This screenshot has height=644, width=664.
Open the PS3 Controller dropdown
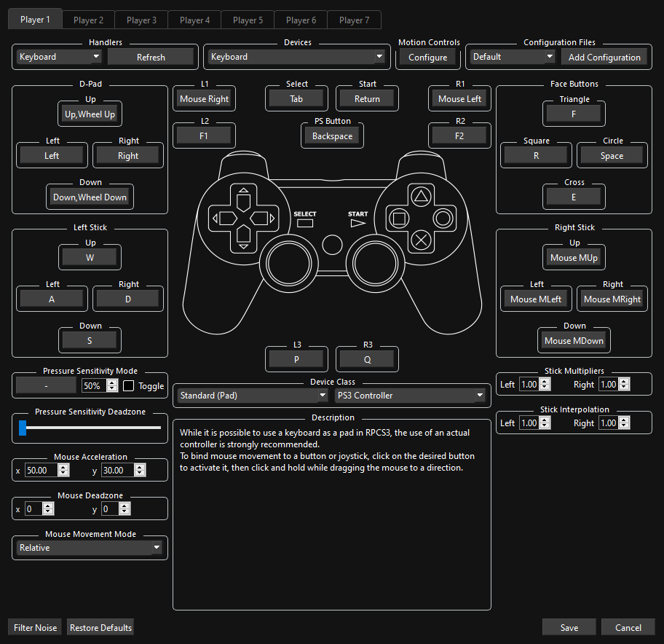410,396
